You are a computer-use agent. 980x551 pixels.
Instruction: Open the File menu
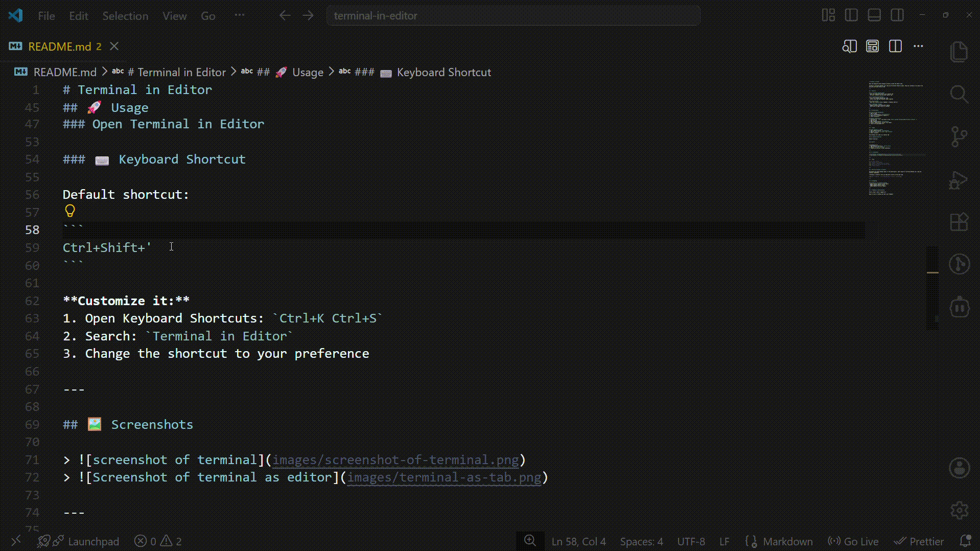click(46, 16)
